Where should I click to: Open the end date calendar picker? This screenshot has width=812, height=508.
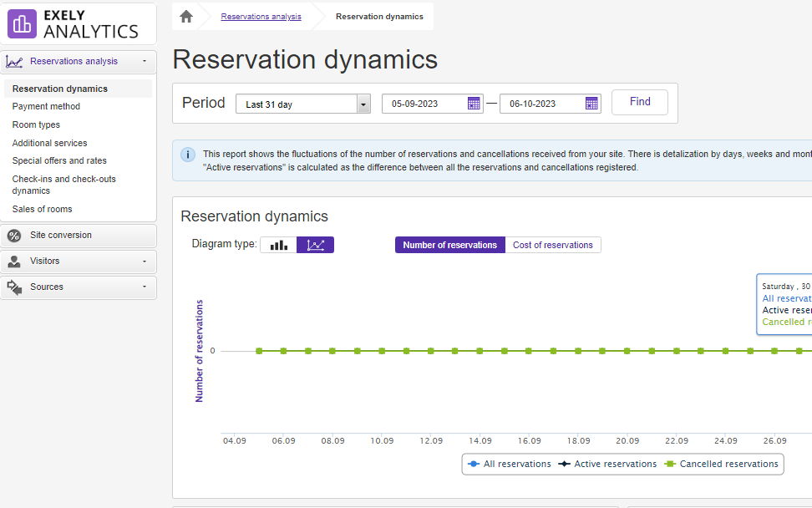coord(591,104)
